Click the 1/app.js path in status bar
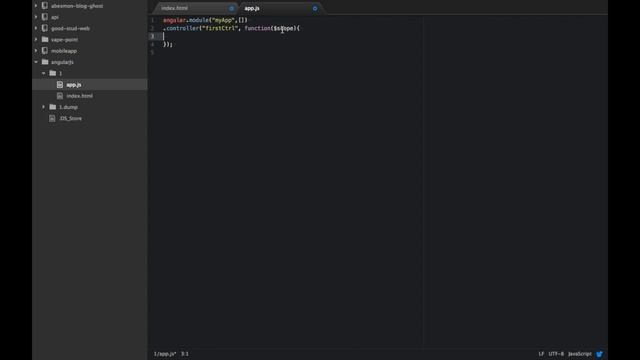Screen dimensions: 640x360 click(x=165, y=354)
